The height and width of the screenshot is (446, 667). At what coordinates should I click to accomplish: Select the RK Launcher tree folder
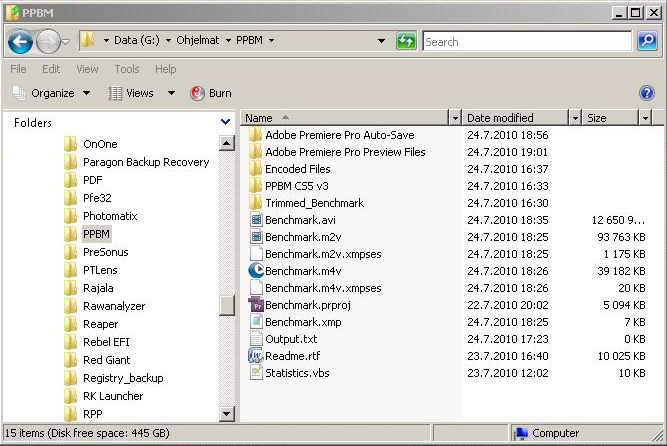tap(113, 396)
